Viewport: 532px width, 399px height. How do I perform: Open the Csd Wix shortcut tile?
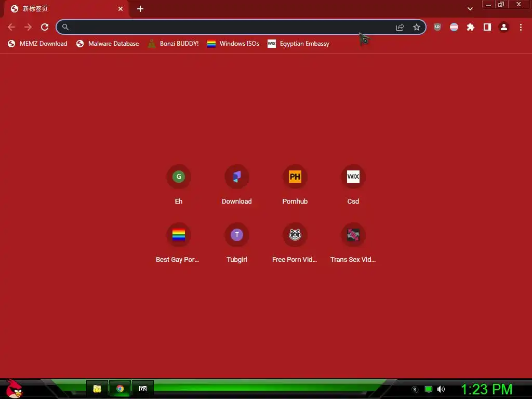coord(353,184)
